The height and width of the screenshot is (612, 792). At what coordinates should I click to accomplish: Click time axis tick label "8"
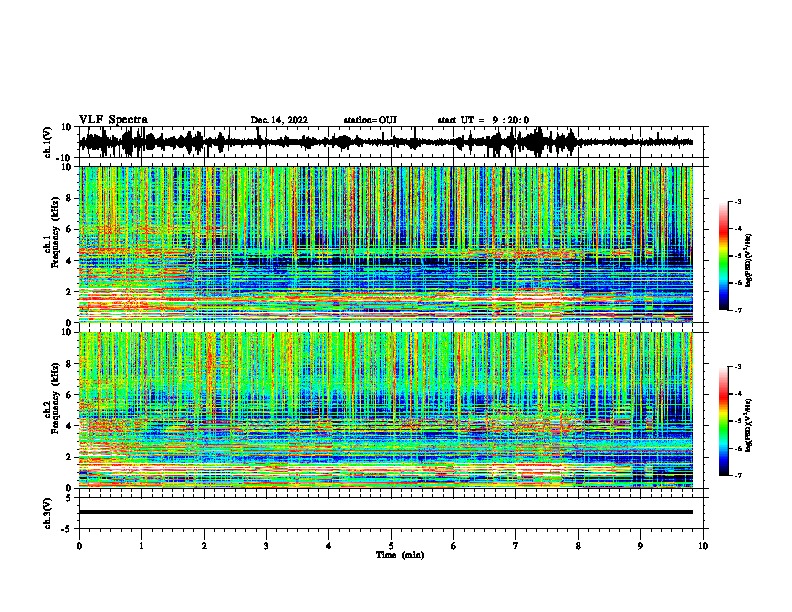click(578, 546)
